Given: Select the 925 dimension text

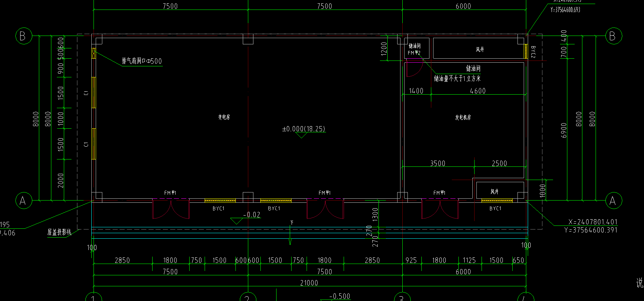Looking at the screenshot, I should [411, 260].
